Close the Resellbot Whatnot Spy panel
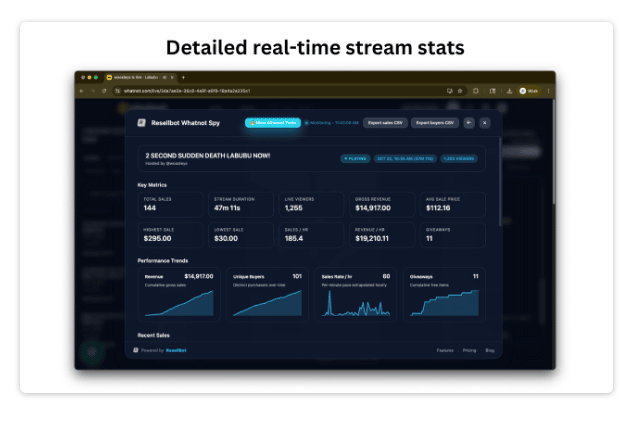 pyautogui.click(x=485, y=123)
